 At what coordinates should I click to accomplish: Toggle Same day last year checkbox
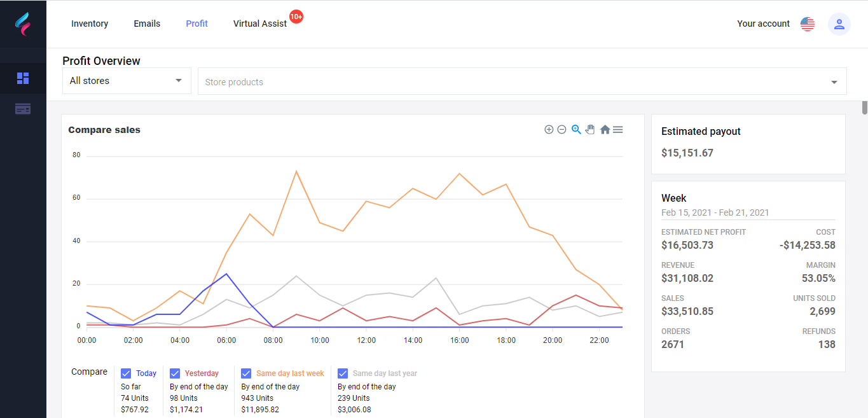(343, 373)
